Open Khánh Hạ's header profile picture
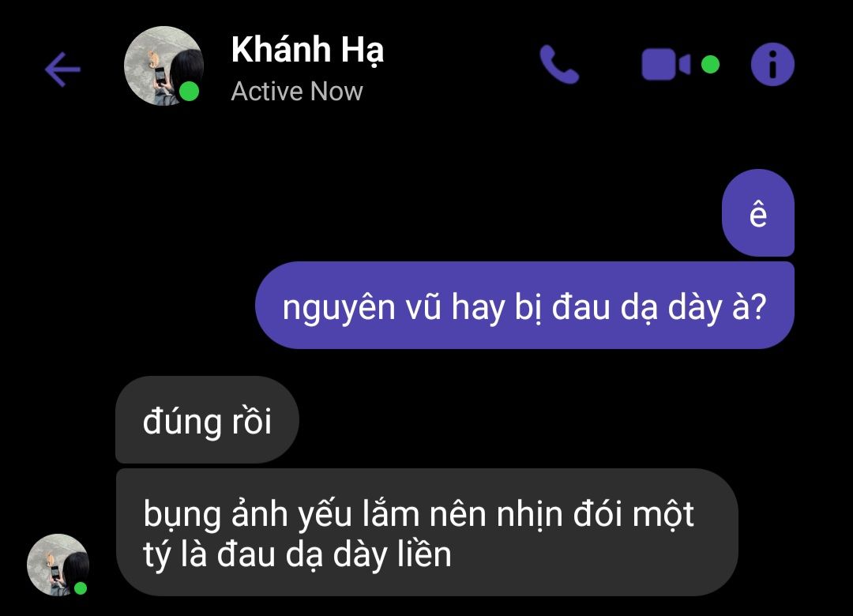The image size is (853, 616). [163, 66]
